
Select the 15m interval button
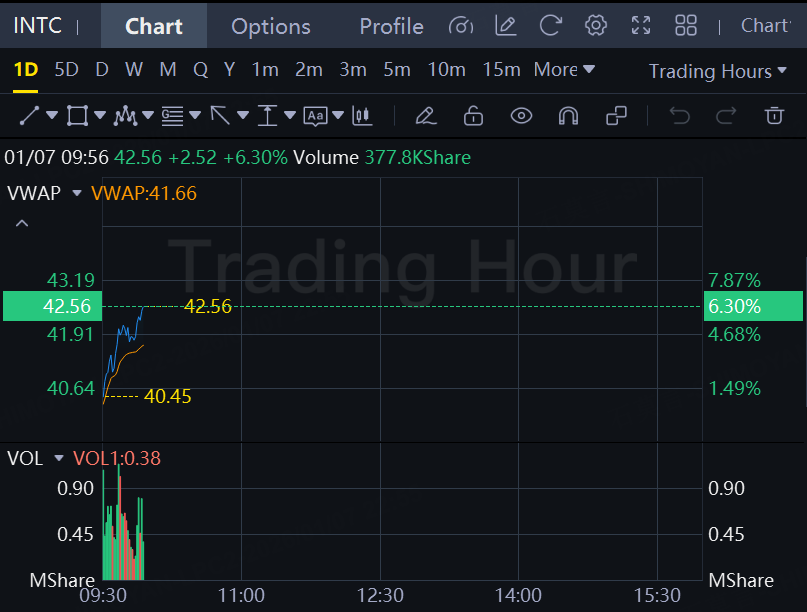point(501,69)
